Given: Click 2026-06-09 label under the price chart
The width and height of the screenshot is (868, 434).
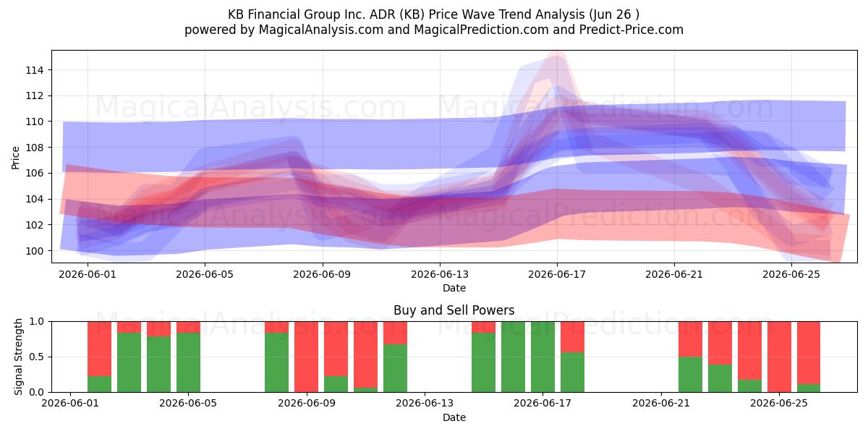Looking at the screenshot, I should point(322,274).
